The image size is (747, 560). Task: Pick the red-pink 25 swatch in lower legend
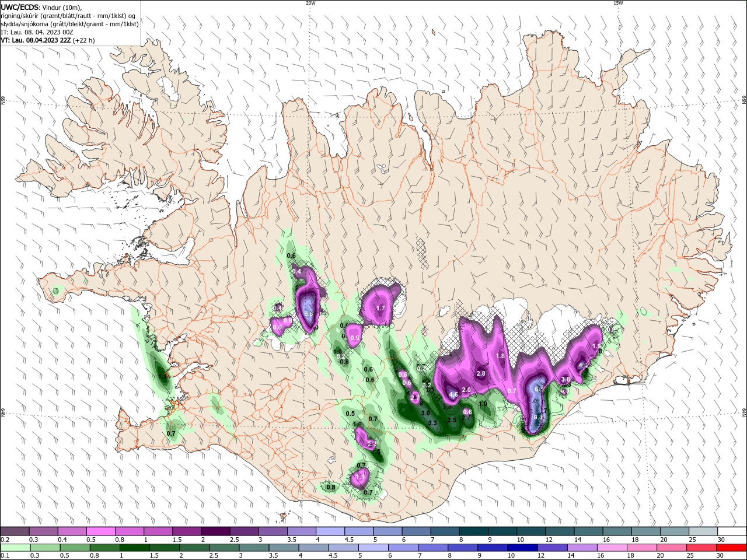pyautogui.click(x=701, y=548)
